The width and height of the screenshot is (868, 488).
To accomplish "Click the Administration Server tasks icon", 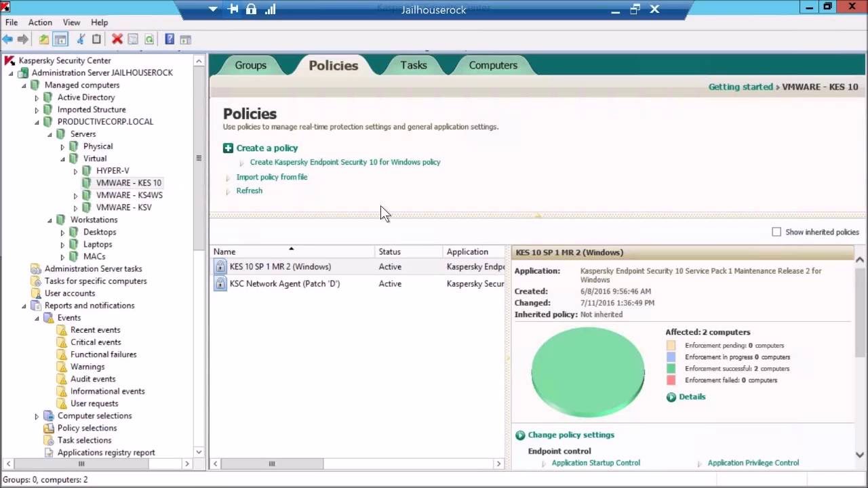I will click(37, 269).
